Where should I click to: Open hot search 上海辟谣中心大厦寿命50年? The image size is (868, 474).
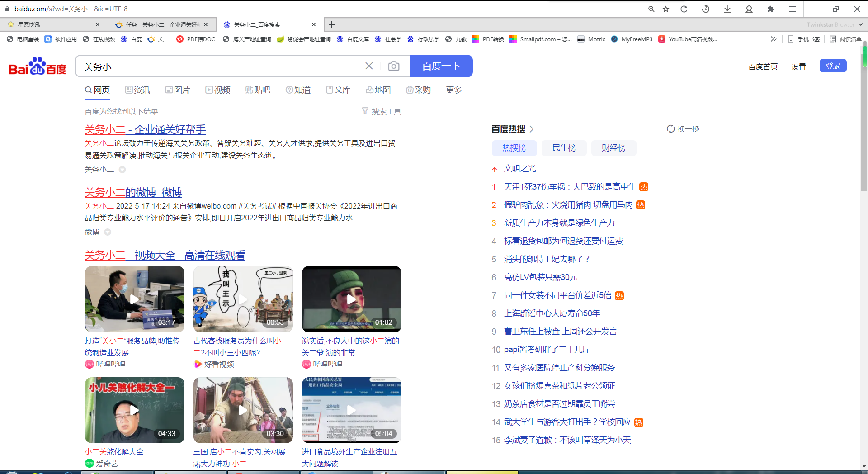pos(552,313)
